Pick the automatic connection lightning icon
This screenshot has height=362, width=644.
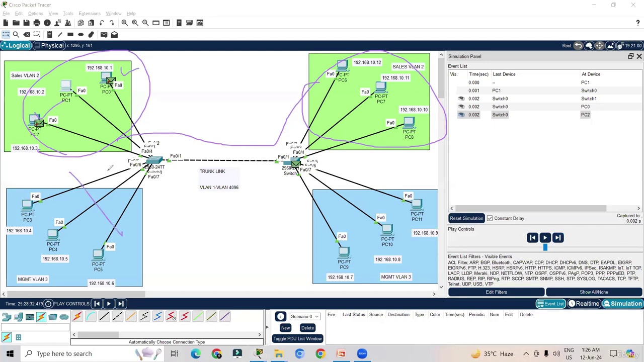click(x=77, y=316)
